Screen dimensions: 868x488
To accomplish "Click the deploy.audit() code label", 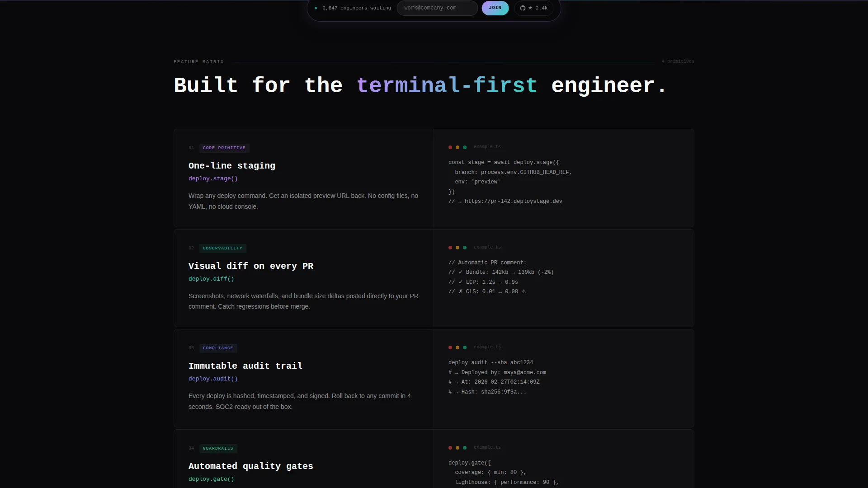I will point(213,379).
